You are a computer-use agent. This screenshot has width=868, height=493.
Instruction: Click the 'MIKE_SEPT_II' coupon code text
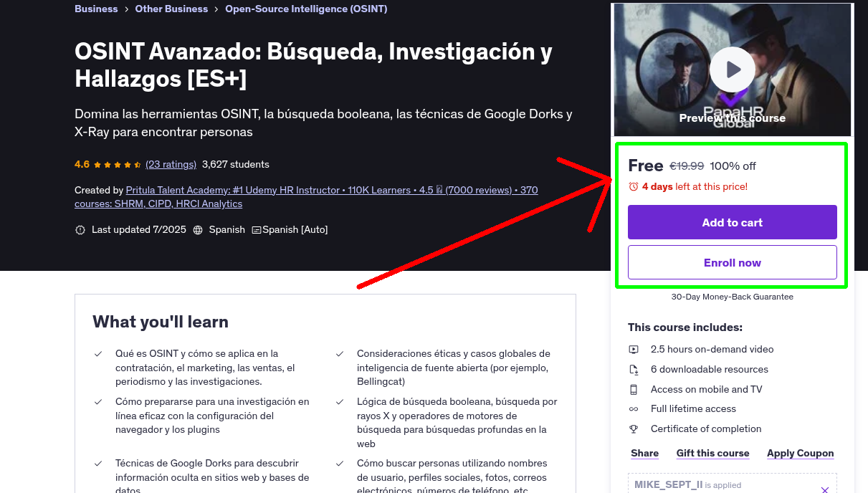pos(668,484)
